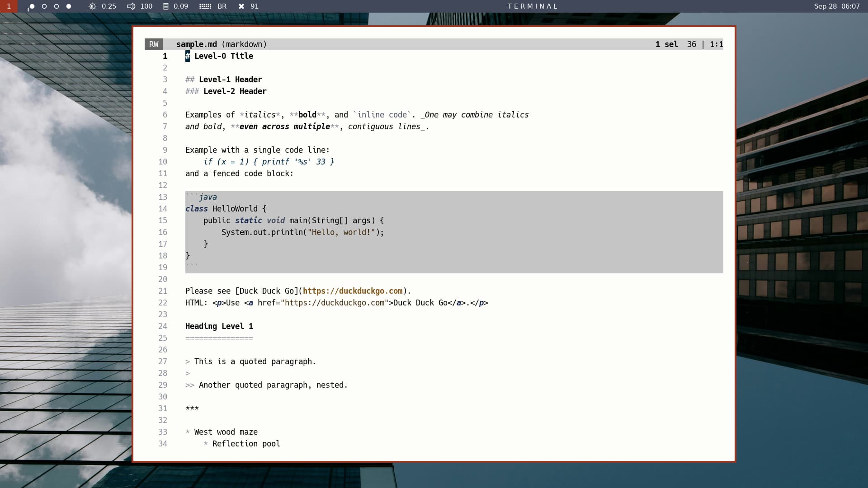
Task: Click the date and time clock
Action: click(836, 6)
